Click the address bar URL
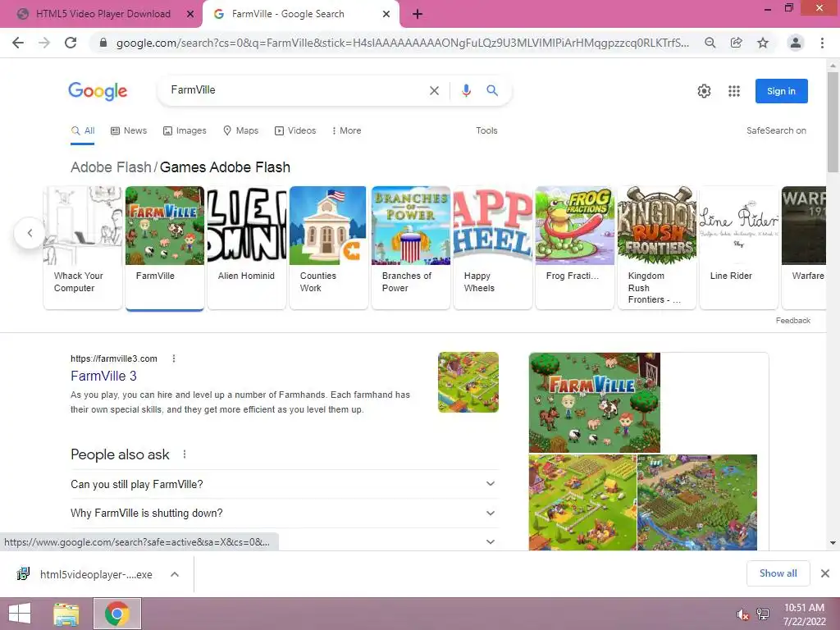Screen dimensions: 840x630 click(x=402, y=43)
